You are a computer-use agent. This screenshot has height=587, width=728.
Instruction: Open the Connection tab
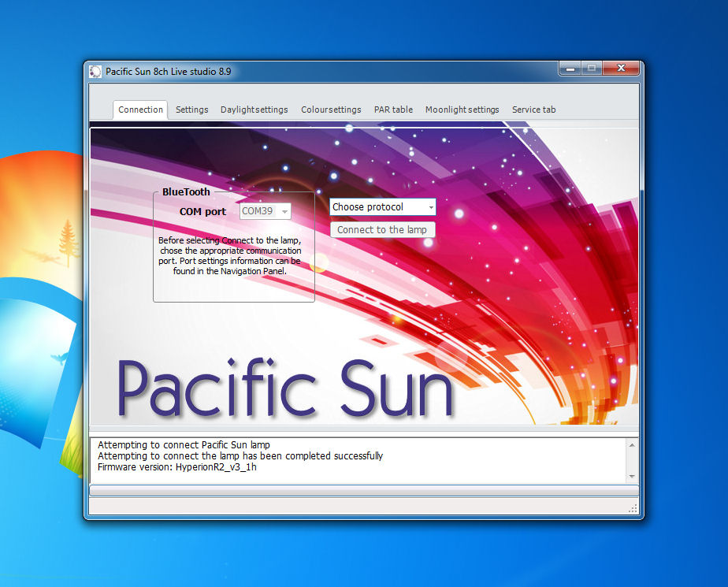140,110
